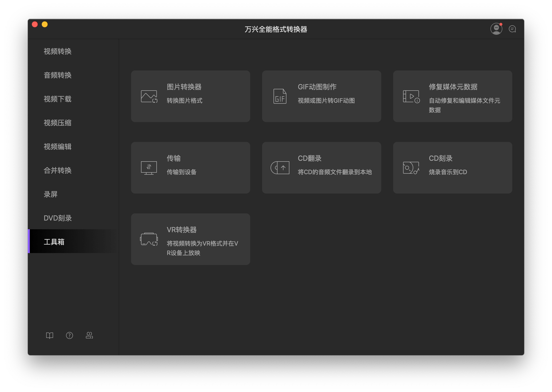Select 合并转换 in the sidebar
The image size is (552, 392).
[x=58, y=170]
